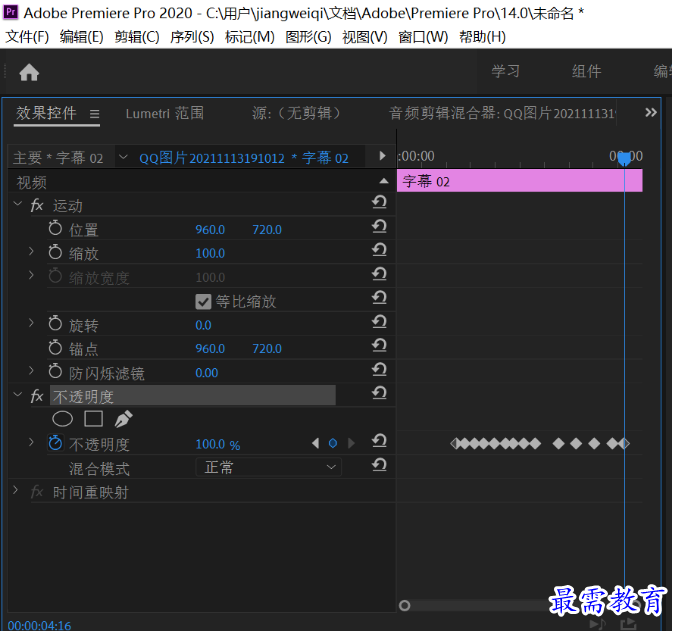The width and height of the screenshot is (673, 632).
Task: Open the View (视图) menu
Action: 364,37
